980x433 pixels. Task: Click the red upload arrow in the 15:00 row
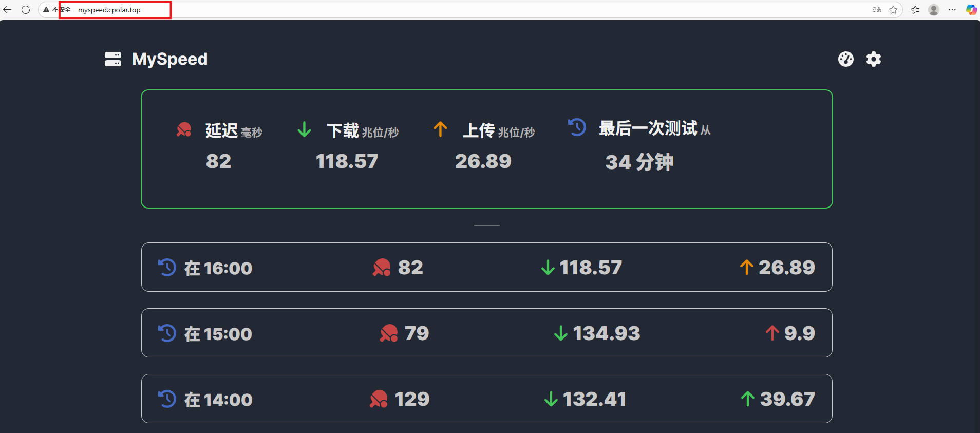(x=772, y=333)
